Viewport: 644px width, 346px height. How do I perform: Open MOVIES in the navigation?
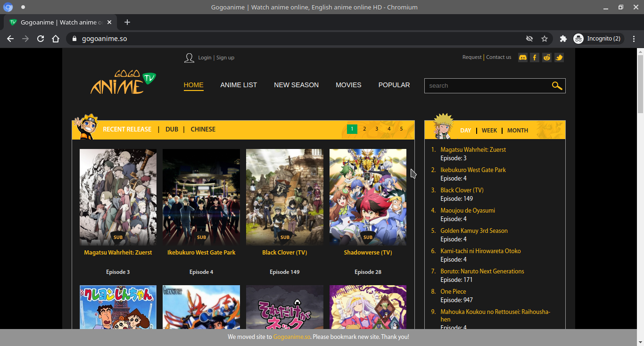(x=348, y=85)
